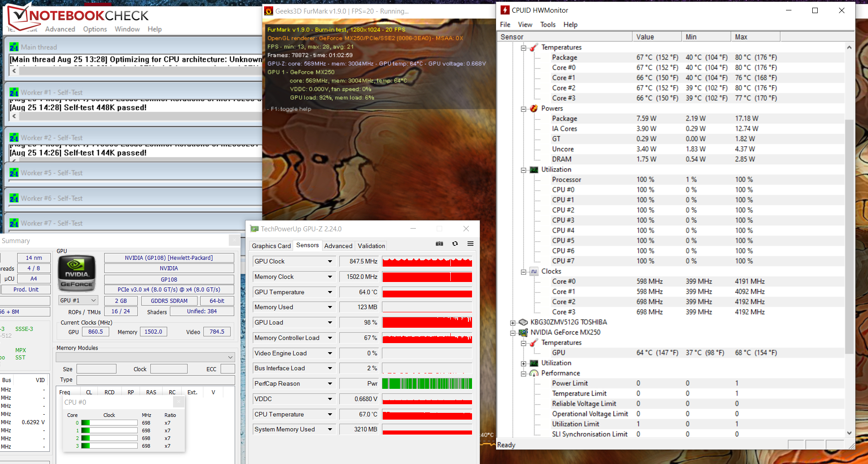Open HWMonitor Help menu

(x=570, y=24)
